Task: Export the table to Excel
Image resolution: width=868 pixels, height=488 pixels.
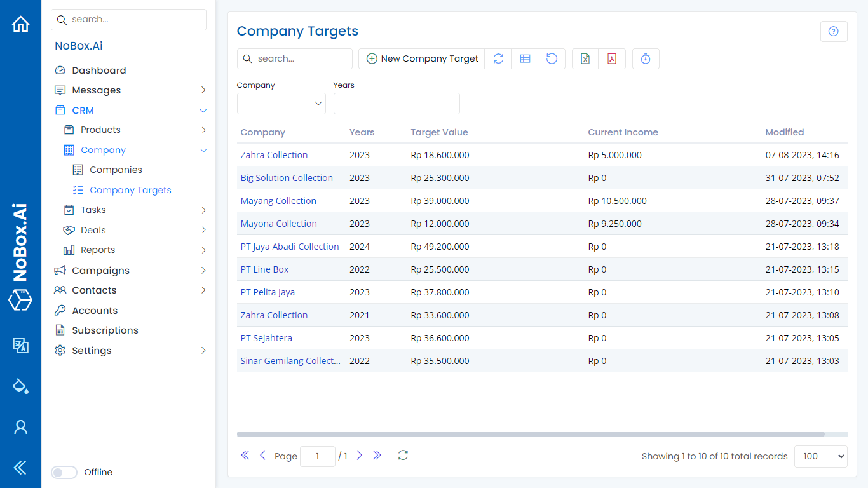Action: point(585,58)
